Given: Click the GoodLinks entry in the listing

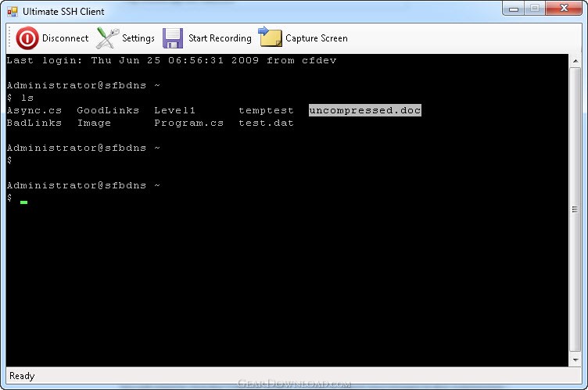Looking at the screenshot, I should (108, 110).
